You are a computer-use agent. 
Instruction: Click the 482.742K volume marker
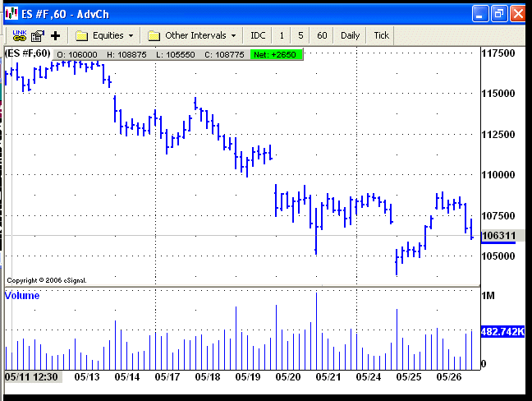point(502,331)
